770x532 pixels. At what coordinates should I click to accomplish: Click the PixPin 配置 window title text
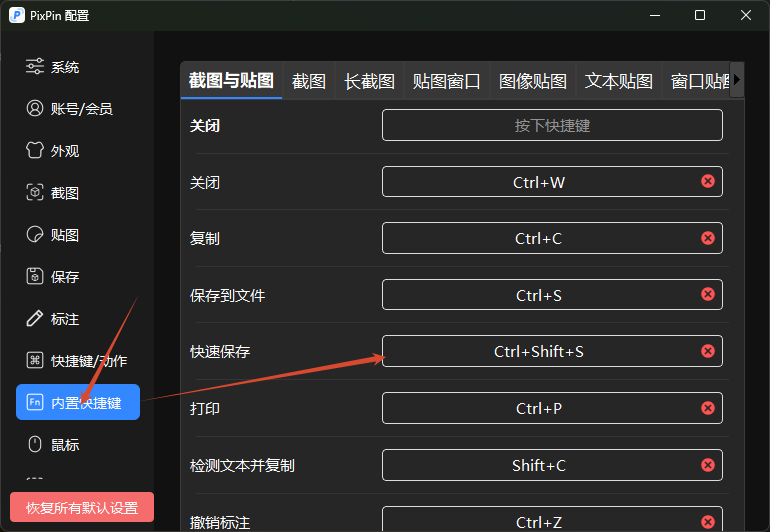[x=59, y=16]
